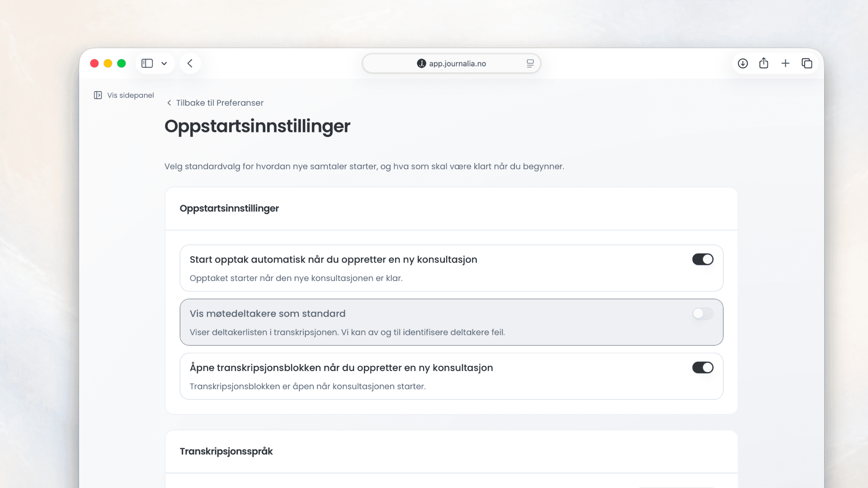This screenshot has height=488, width=868.
Task: Click the share icon in the toolbar
Action: [764, 63]
